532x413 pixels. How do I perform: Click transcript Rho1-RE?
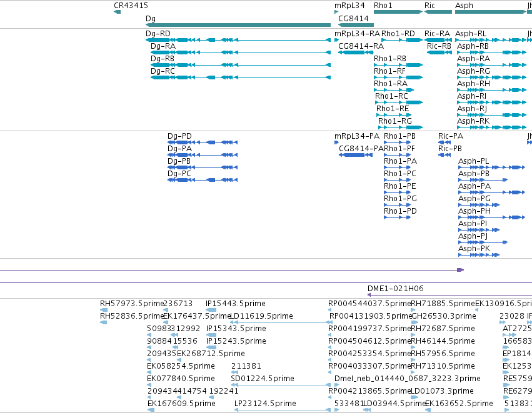point(394,116)
